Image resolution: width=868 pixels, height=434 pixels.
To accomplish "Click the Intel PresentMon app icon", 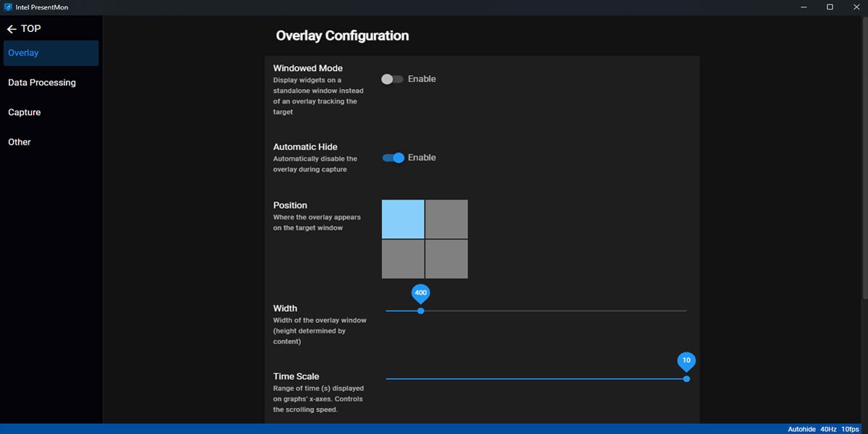I will (8, 7).
